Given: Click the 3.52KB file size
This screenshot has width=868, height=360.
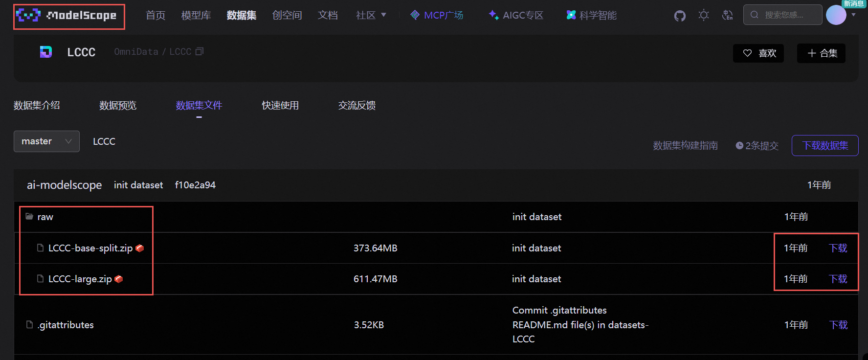Looking at the screenshot, I should tap(369, 325).
